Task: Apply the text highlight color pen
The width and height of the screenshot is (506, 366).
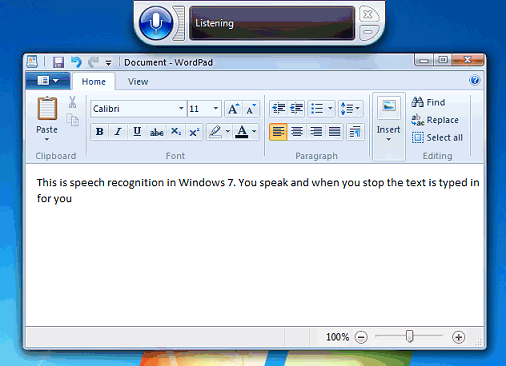Action: tap(215, 132)
